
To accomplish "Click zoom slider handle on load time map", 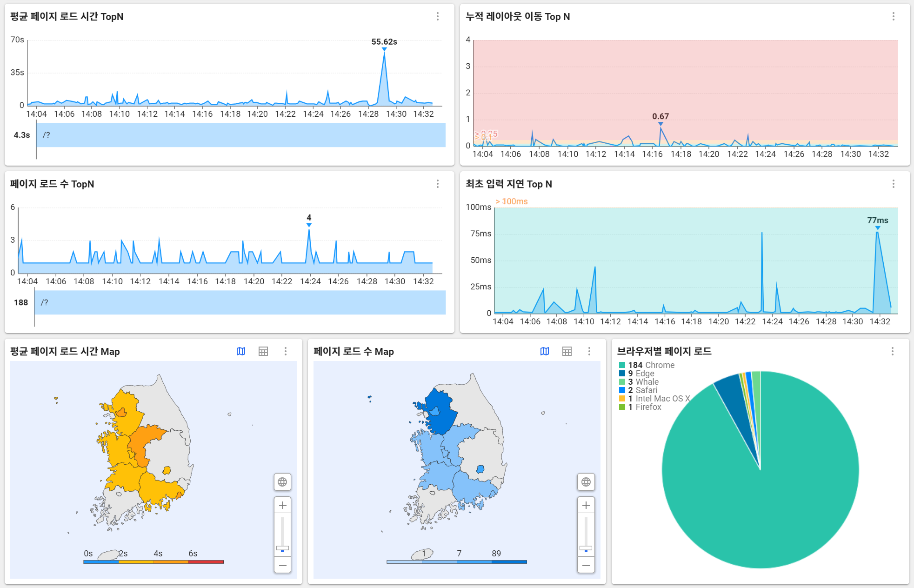I will (282, 548).
